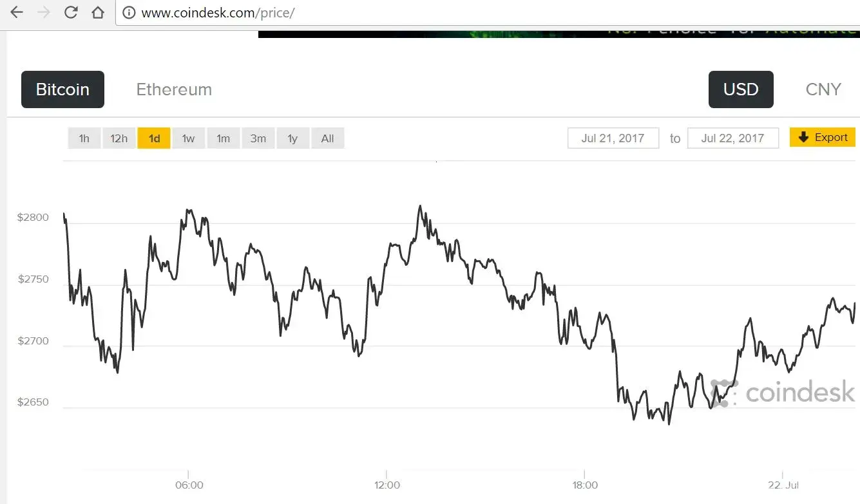
Task: Click the browser forward arrow
Action: coord(44,12)
